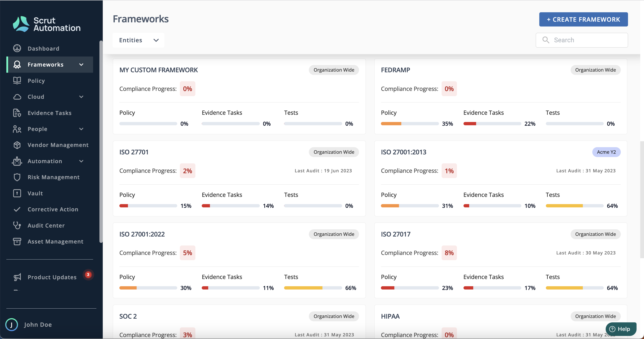Click the Dashboard icon in sidebar

pyautogui.click(x=17, y=48)
